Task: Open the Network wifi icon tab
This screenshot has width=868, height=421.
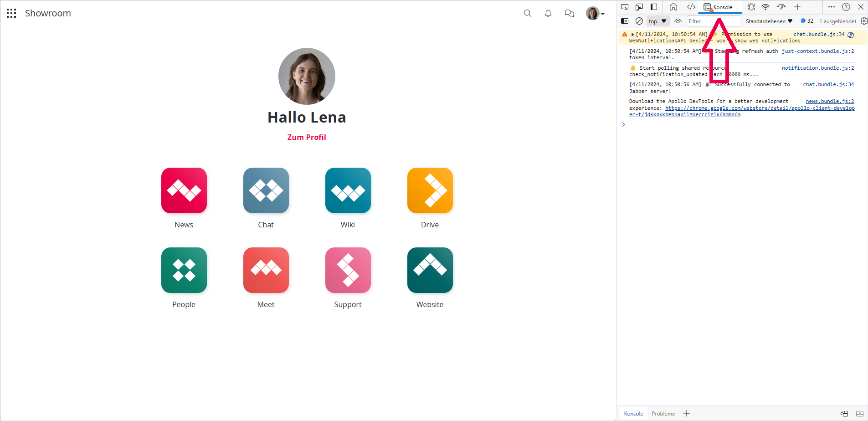Action: (x=765, y=7)
